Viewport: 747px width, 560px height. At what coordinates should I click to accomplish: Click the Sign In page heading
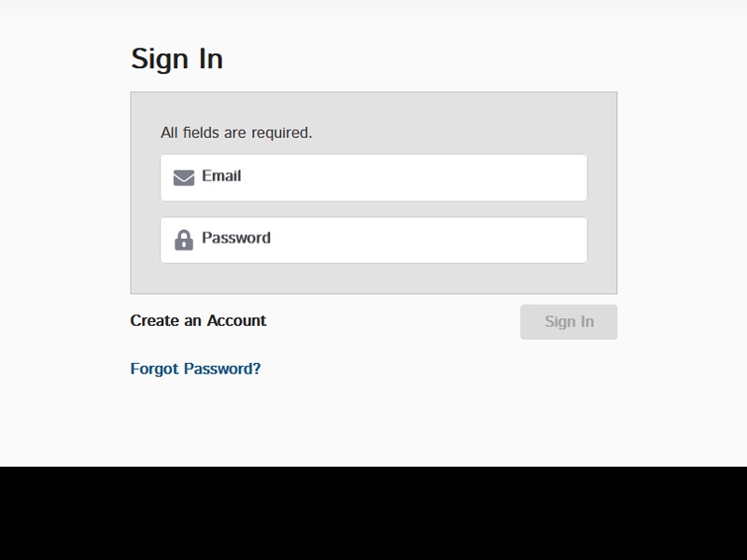click(x=176, y=59)
